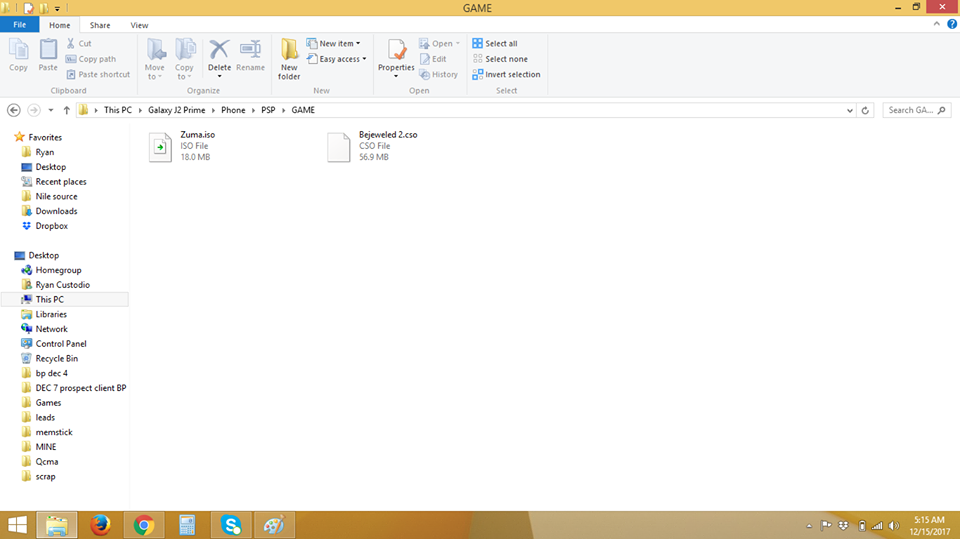
Task: Click Paste shortcut command
Action: click(98, 74)
